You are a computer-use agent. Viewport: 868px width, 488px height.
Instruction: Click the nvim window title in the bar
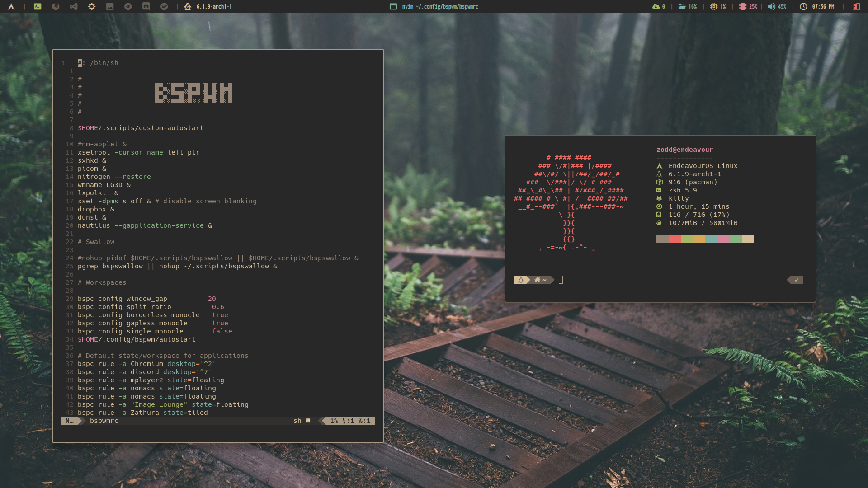[434, 6]
